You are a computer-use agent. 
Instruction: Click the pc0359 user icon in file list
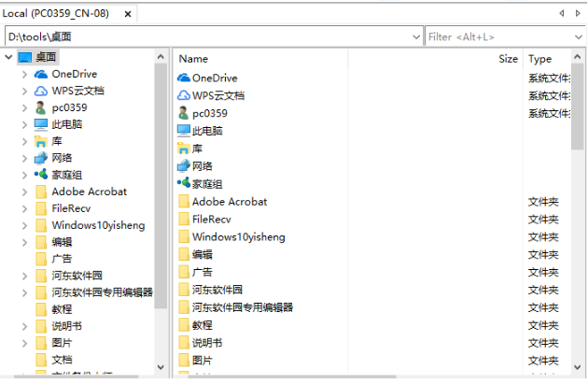[183, 113]
